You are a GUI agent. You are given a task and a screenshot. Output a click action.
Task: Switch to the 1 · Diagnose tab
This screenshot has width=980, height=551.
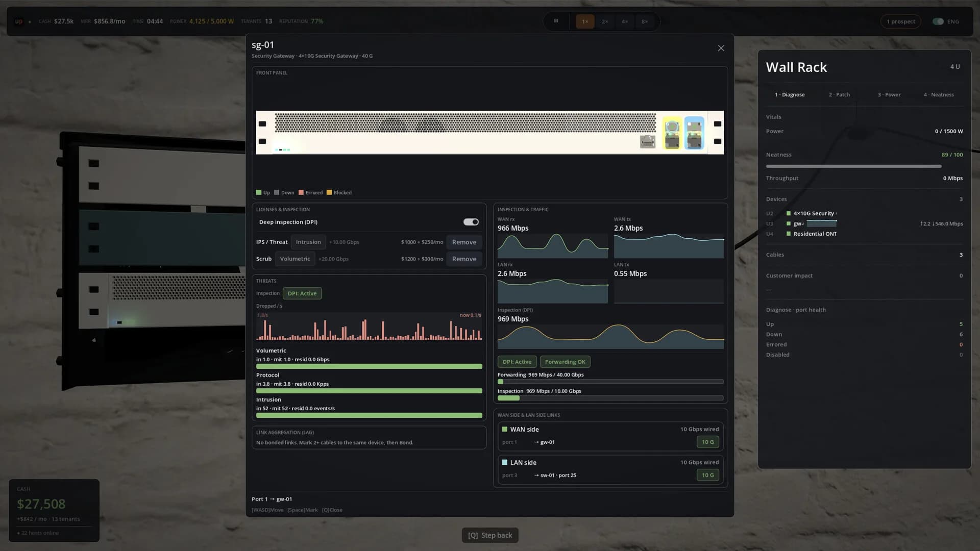790,95
